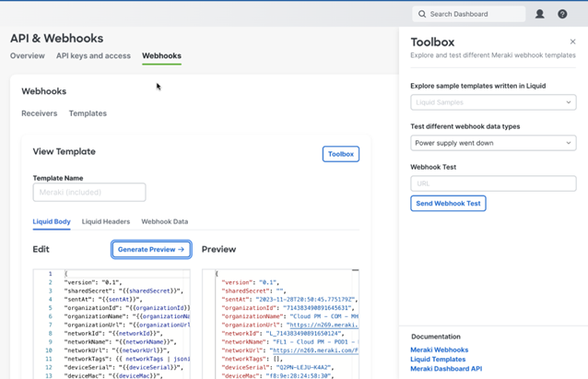Click line number 5 in the editor
This screenshot has height=379, width=588.
click(51, 308)
